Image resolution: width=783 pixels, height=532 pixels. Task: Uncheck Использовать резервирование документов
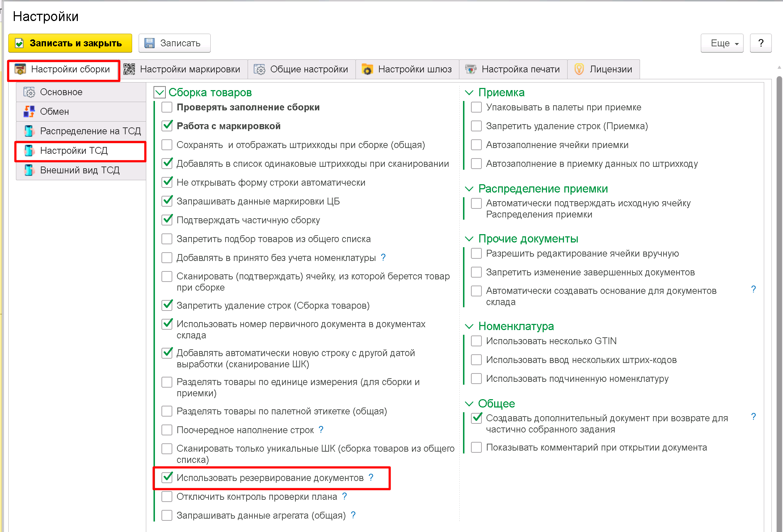click(x=167, y=478)
